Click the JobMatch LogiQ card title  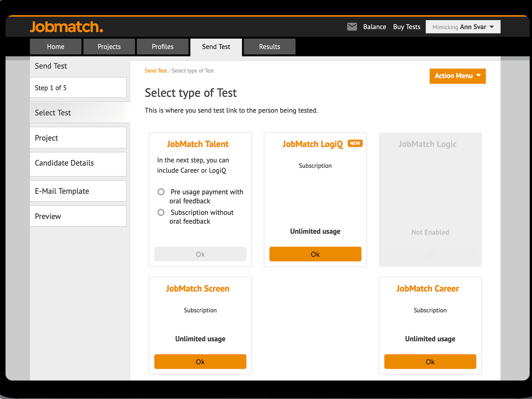tap(312, 144)
